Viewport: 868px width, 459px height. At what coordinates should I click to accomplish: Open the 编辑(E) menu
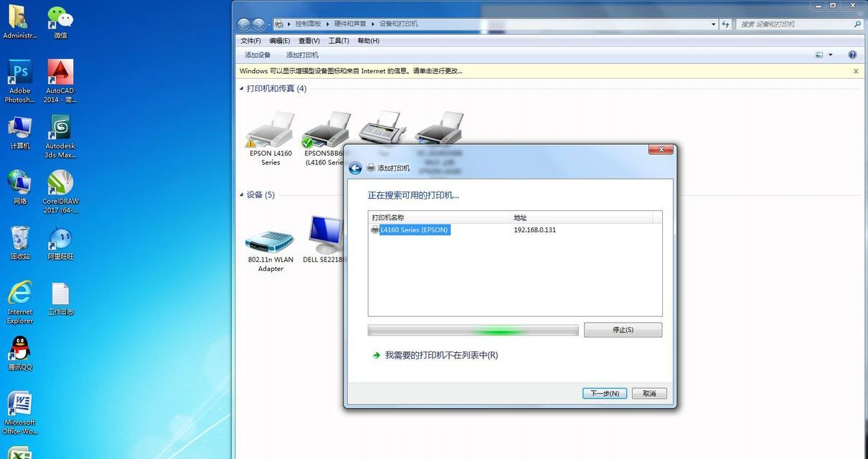[x=280, y=40]
